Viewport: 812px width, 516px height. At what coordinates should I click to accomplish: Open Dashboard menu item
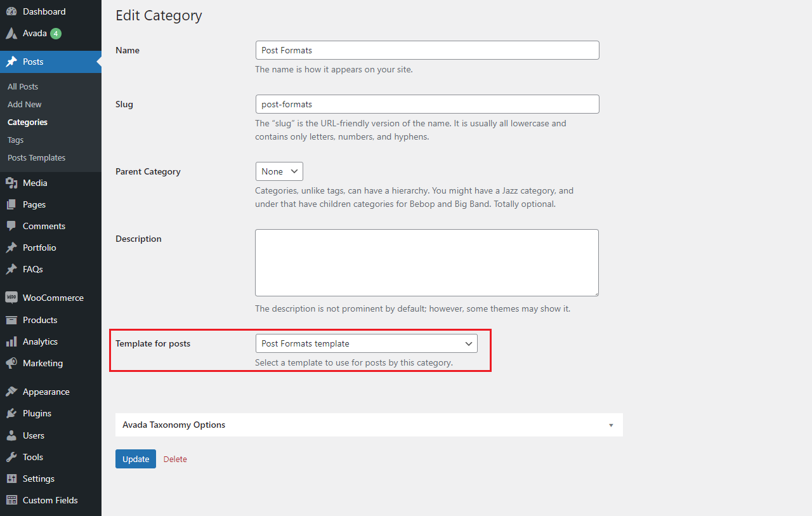coord(44,11)
